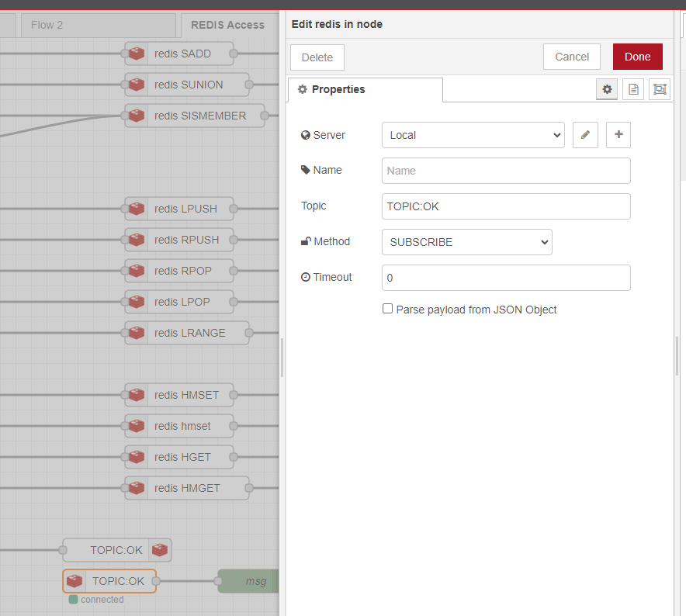Open node appearance settings icon
This screenshot has width=686, height=616.
660,89
